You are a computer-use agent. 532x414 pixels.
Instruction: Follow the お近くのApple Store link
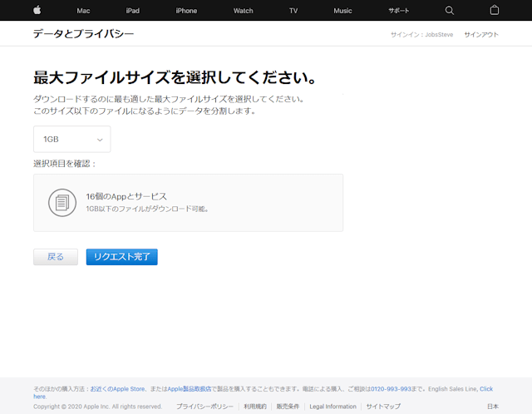[118, 388]
